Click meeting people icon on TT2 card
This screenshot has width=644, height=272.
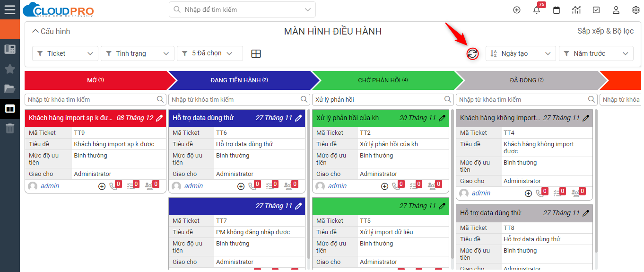[x=432, y=186]
